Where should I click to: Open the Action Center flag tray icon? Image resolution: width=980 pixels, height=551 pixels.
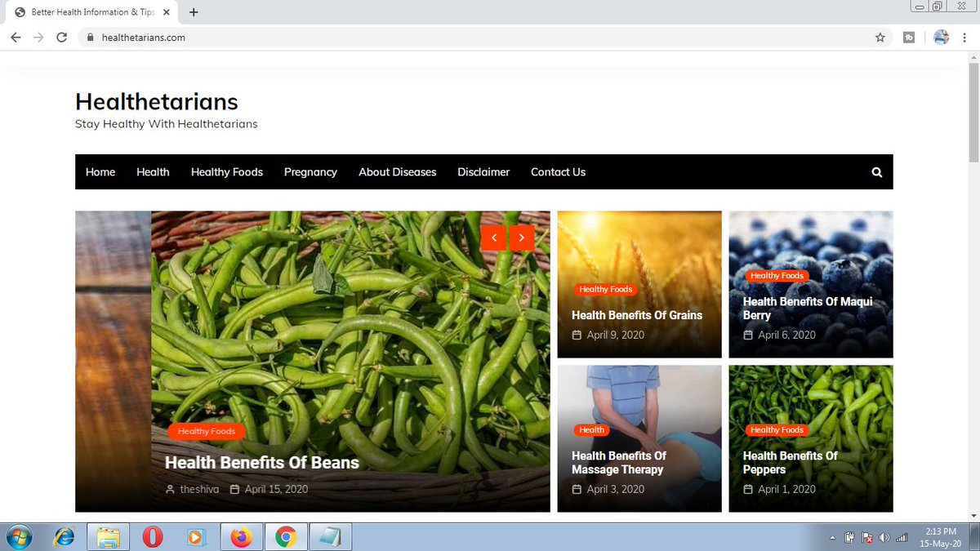click(x=867, y=538)
